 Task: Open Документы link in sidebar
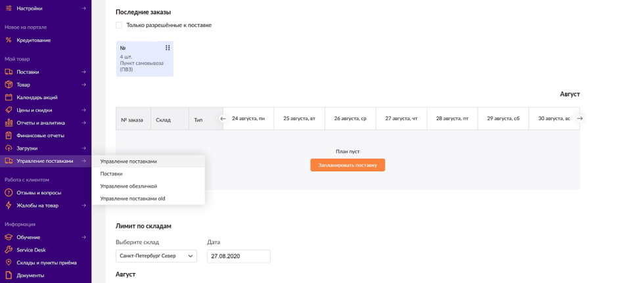(x=30, y=275)
